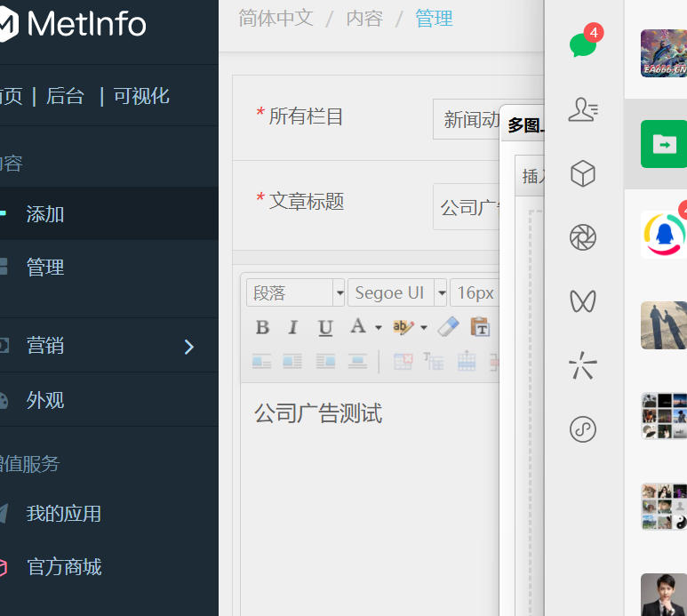
Task: Open 我的应用 in the sidebar
Action: (x=63, y=513)
